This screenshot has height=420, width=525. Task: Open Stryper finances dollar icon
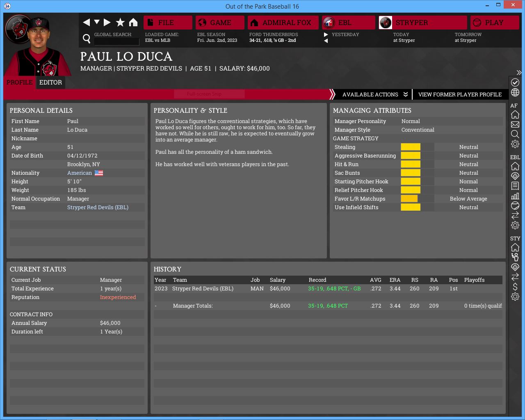(x=515, y=286)
